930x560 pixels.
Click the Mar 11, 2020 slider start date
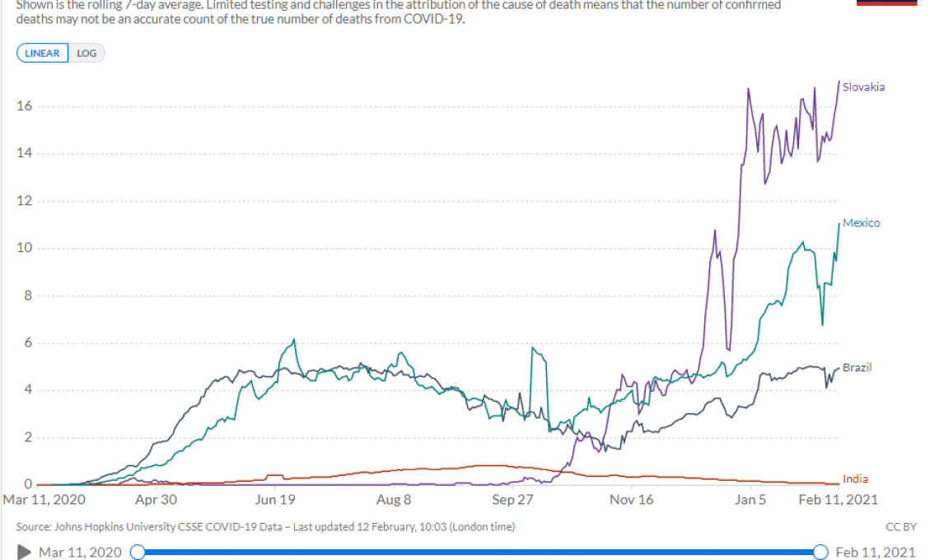[80, 553]
